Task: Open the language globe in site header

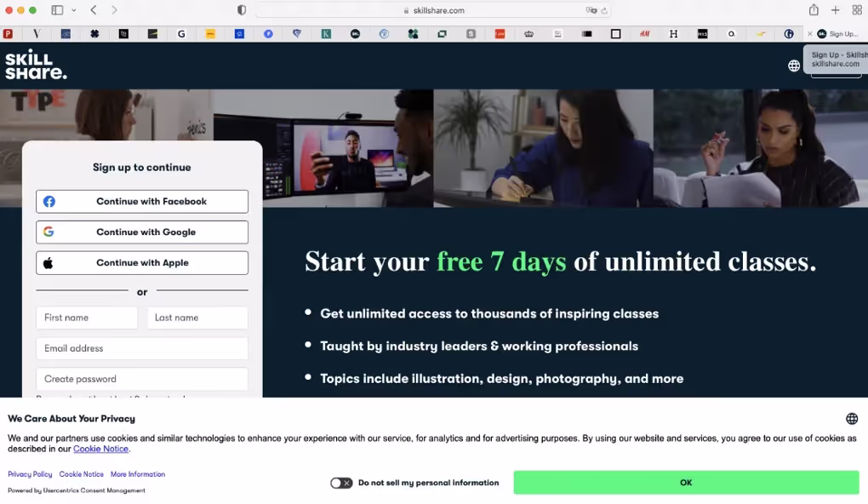Action: pyautogui.click(x=793, y=66)
